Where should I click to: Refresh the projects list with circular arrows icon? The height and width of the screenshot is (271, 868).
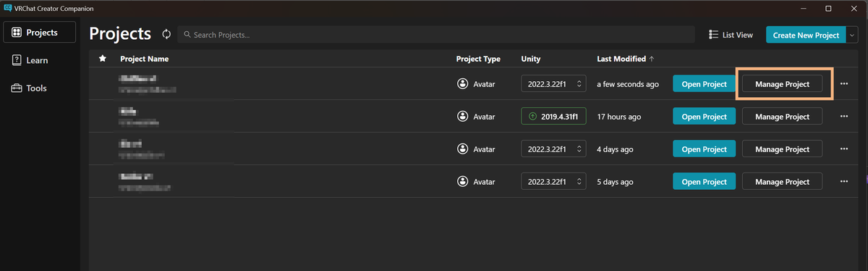(166, 34)
